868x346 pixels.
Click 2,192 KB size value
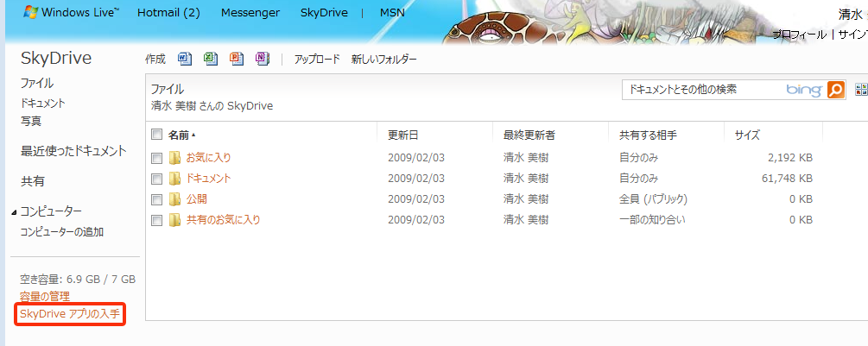coord(790,158)
